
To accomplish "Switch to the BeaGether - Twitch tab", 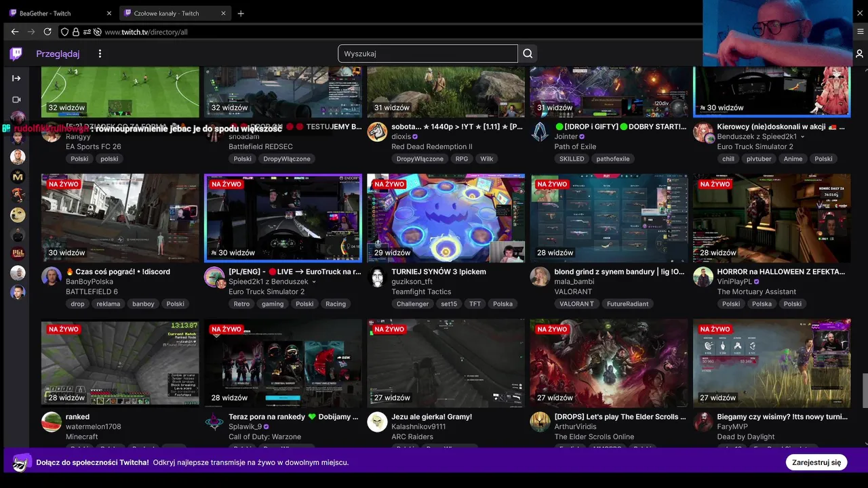I will pos(60,14).
